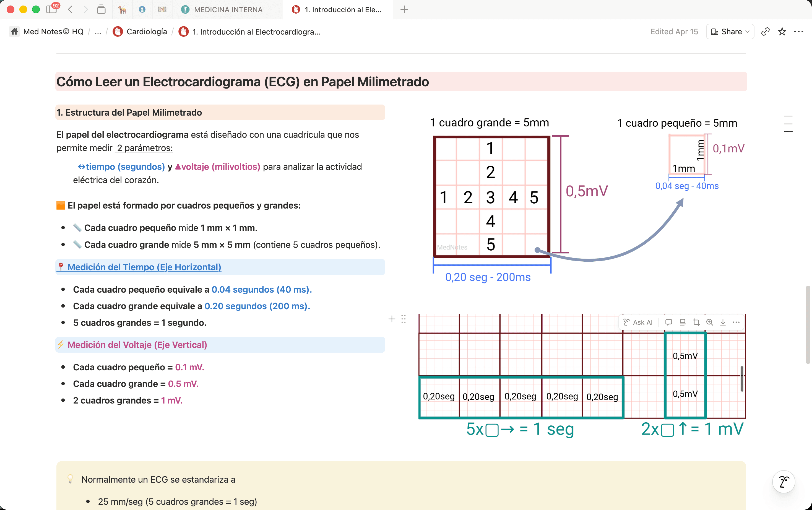Click the bullet 5 cuadros grandes = 1 segundo.
Image resolution: width=812 pixels, height=510 pixels.
(x=140, y=322)
